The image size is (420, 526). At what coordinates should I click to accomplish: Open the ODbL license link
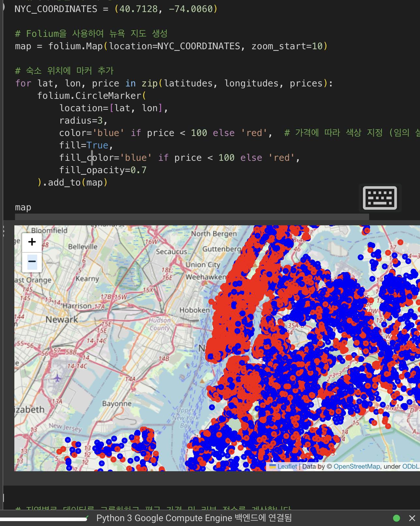411,466
